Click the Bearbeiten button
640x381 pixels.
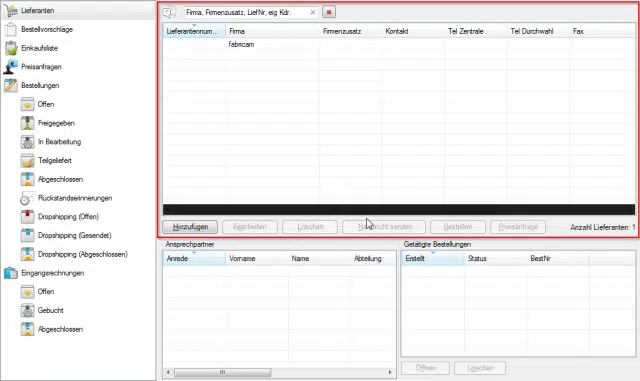click(250, 227)
